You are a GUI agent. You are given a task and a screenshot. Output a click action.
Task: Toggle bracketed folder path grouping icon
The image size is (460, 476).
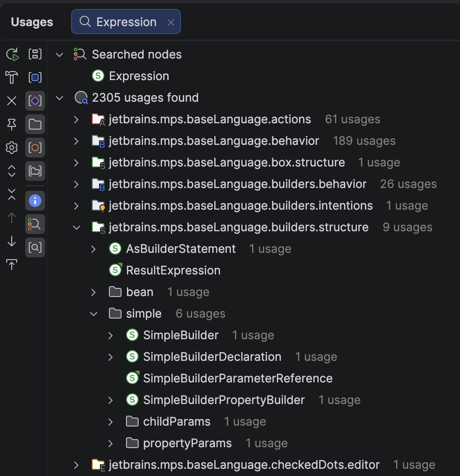[x=35, y=171]
